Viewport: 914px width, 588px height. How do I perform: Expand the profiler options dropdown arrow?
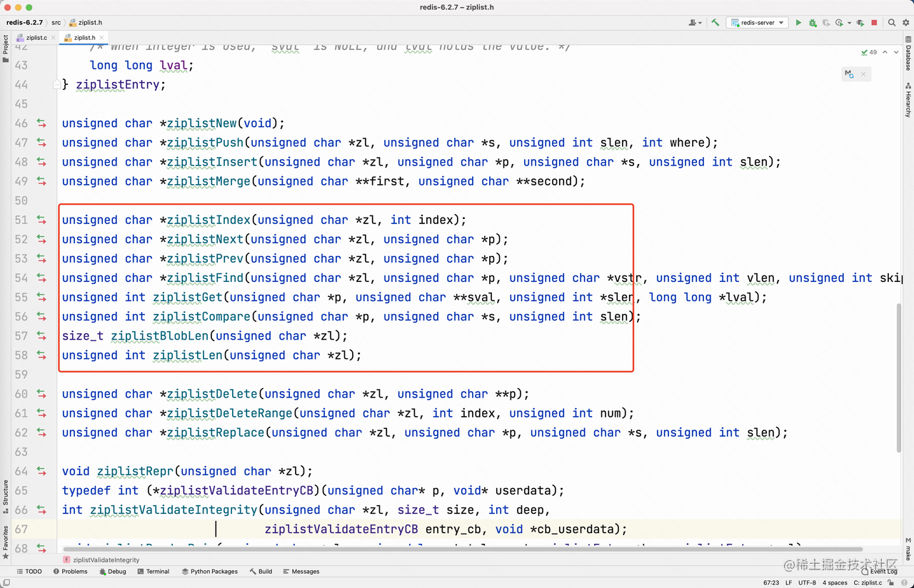848,23
